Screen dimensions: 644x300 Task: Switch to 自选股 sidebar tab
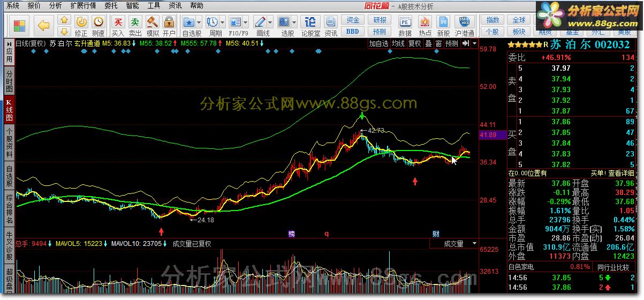pyautogui.click(x=10, y=176)
